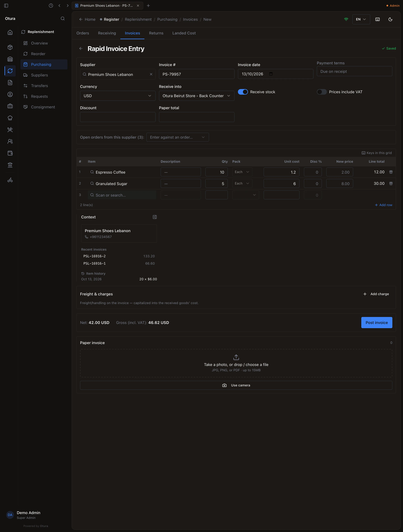Screen dimensions: 403x532
Task: Click the Home breadcrumb link
Action: 87,19
